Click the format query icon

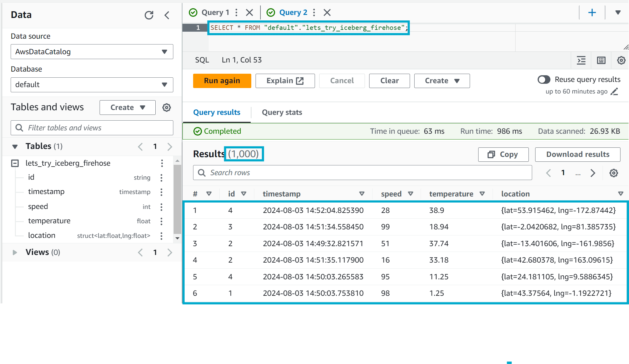click(x=581, y=60)
